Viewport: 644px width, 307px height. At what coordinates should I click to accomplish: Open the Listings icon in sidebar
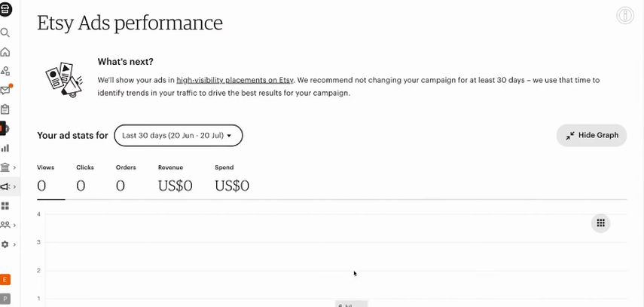[5, 71]
